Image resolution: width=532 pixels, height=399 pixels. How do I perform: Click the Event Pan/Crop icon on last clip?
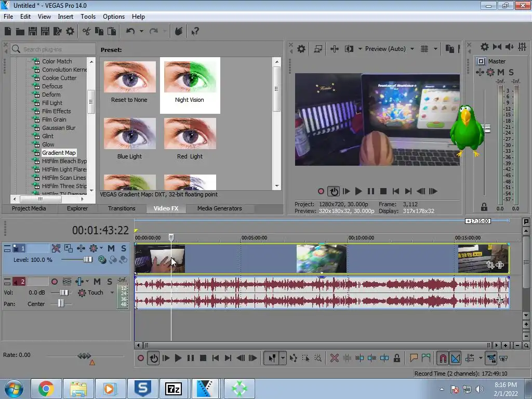click(490, 264)
